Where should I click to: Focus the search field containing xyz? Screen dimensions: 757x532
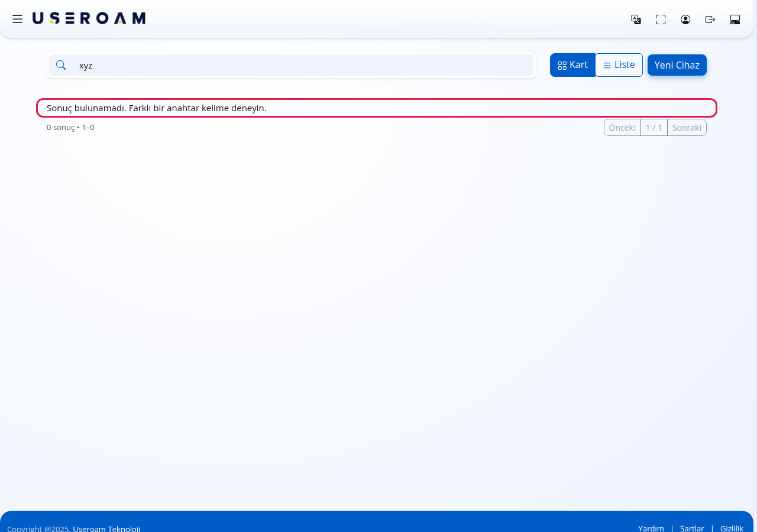coord(303,65)
